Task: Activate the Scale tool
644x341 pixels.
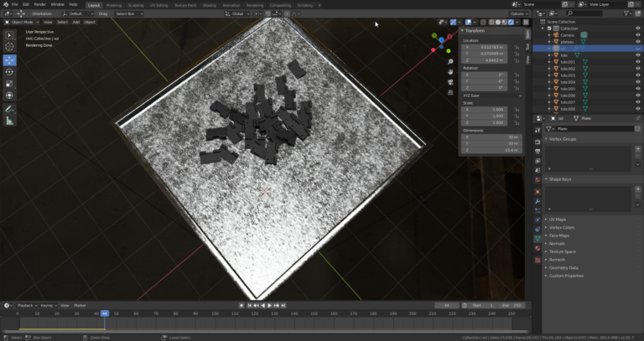Action: click(x=9, y=84)
